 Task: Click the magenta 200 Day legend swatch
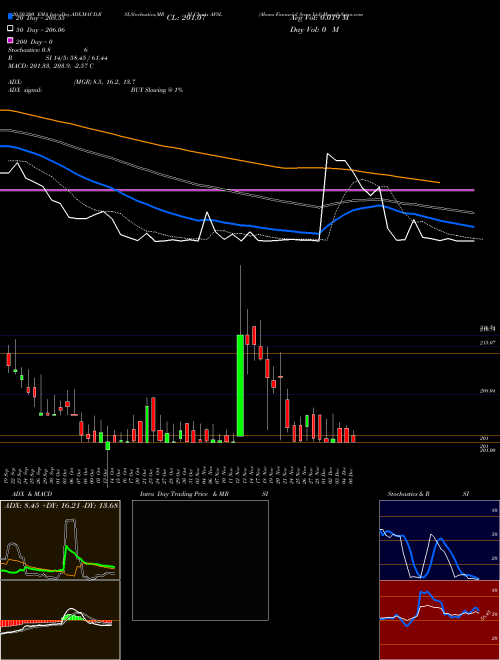11,41
